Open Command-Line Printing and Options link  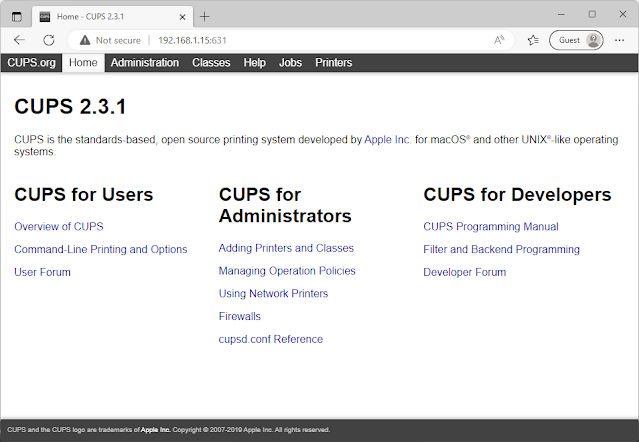[101, 249]
